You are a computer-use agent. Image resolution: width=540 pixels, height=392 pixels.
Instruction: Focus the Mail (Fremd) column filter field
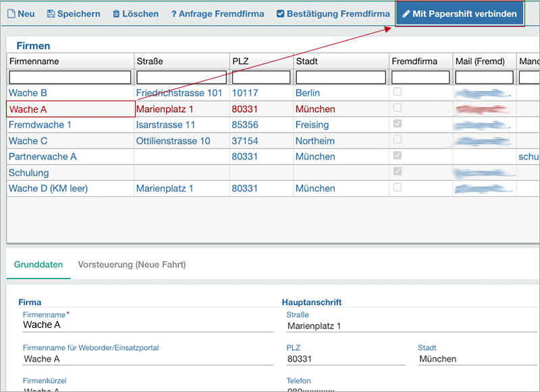[x=484, y=77]
